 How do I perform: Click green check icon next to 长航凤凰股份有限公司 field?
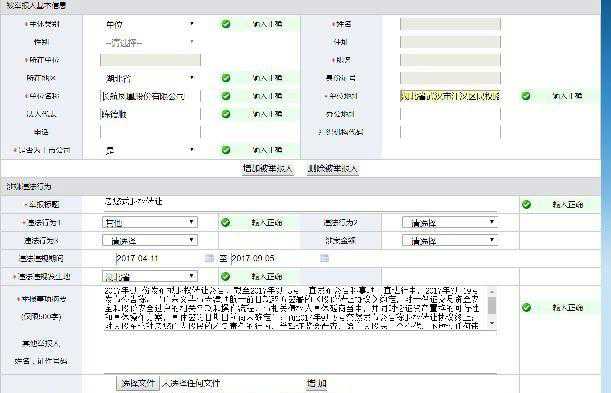(x=226, y=96)
